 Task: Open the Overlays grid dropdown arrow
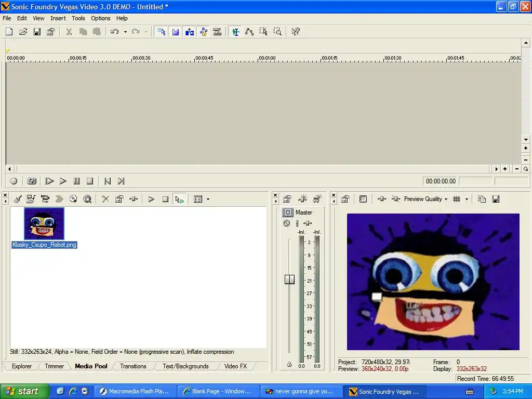point(467,199)
